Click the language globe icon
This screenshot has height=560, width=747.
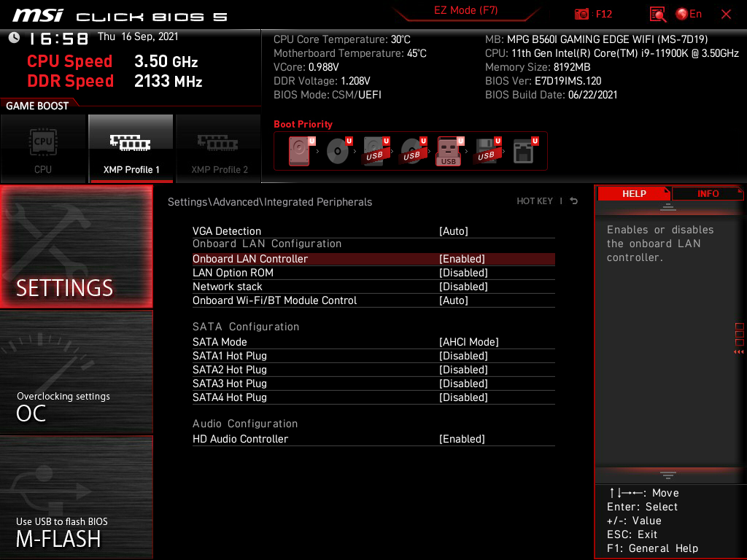682,15
